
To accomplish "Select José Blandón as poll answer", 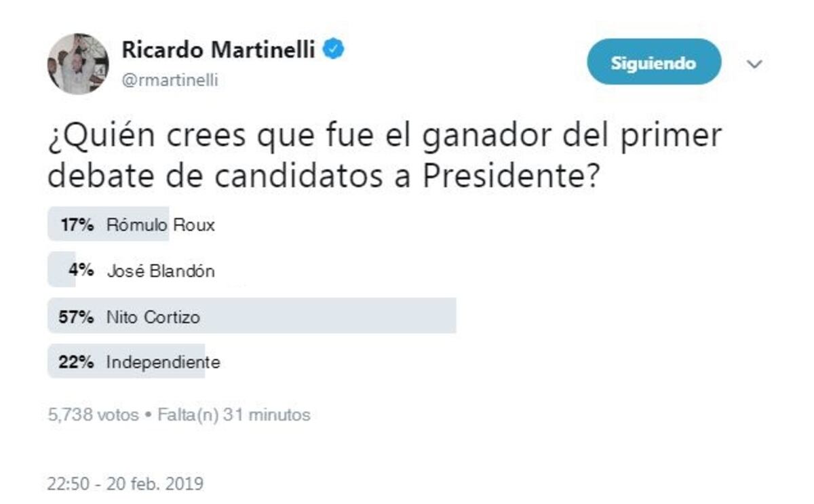I will pos(161,269).
